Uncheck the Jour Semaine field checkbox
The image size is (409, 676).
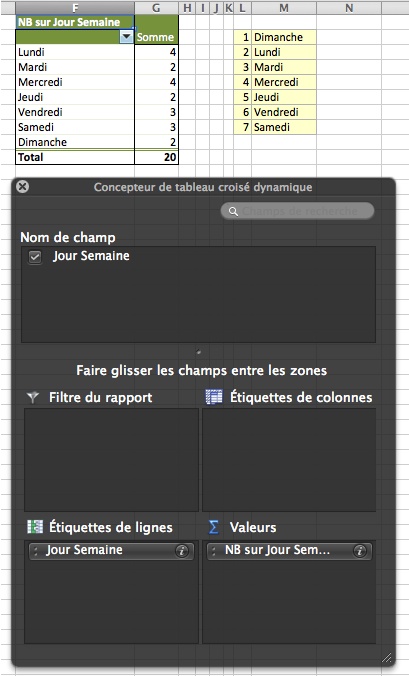[x=35, y=257]
